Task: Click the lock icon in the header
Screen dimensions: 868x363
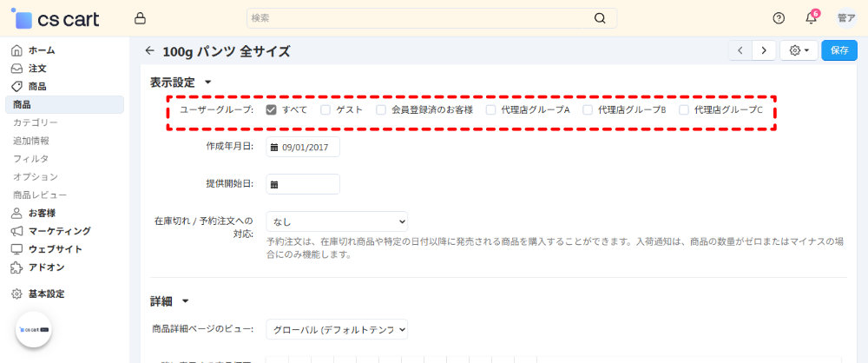Action: (x=141, y=18)
